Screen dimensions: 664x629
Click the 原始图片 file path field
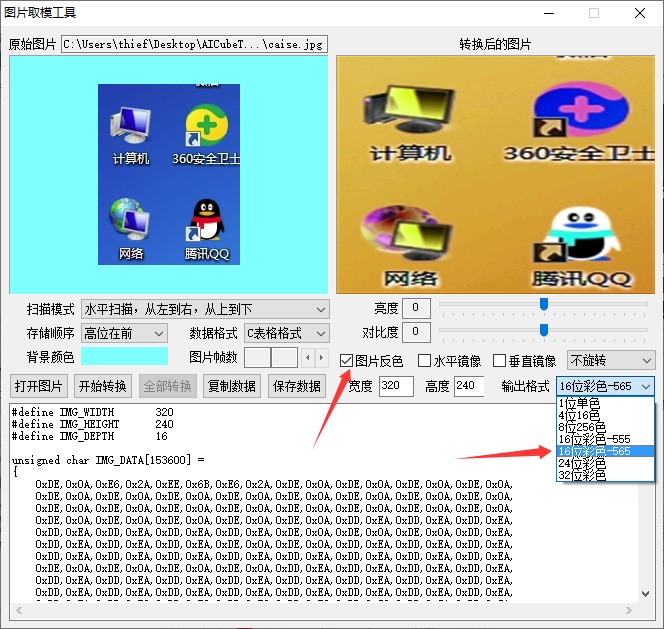[194, 44]
